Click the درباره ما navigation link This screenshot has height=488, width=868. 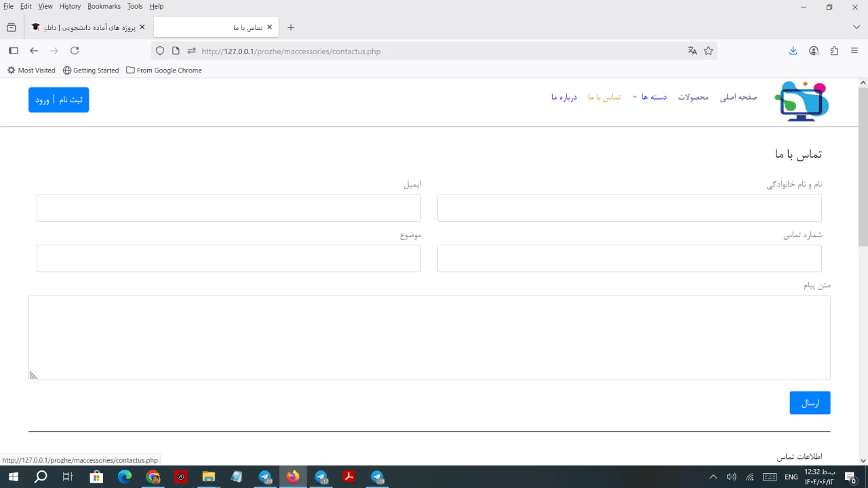click(x=564, y=97)
